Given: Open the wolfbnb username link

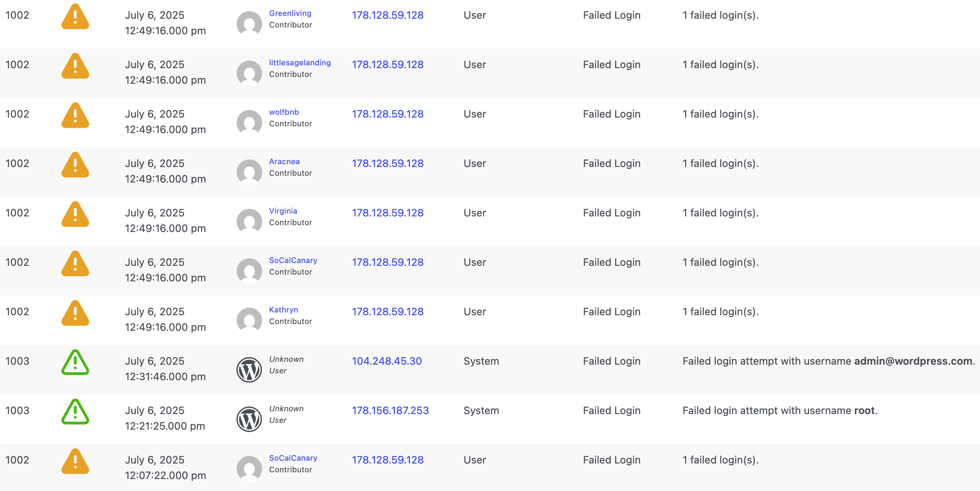Looking at the screenshot, I should (x=284, y=112).
